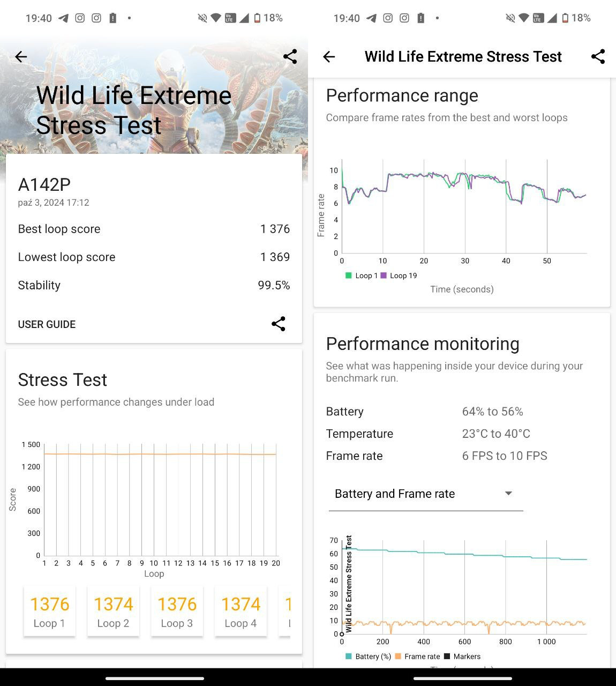
Task: Toggle Frame rate legend in monitoring chart
Action: [417, 657]
